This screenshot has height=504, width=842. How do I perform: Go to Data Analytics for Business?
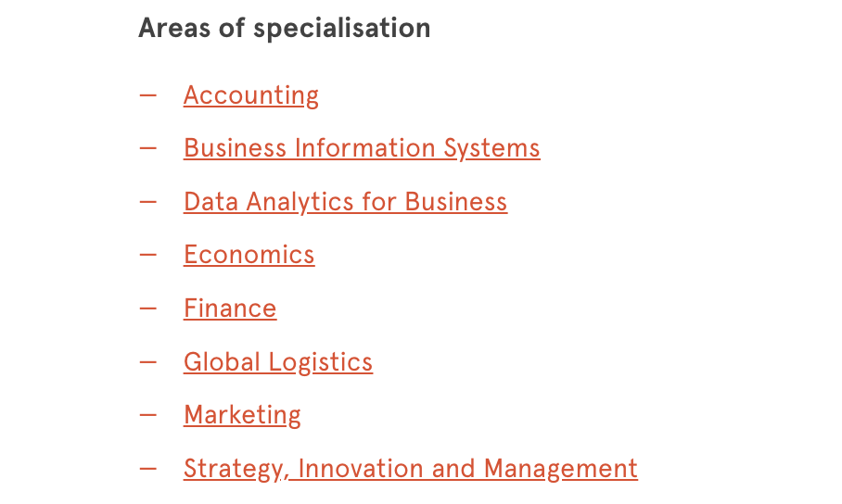tap(345, 202)
